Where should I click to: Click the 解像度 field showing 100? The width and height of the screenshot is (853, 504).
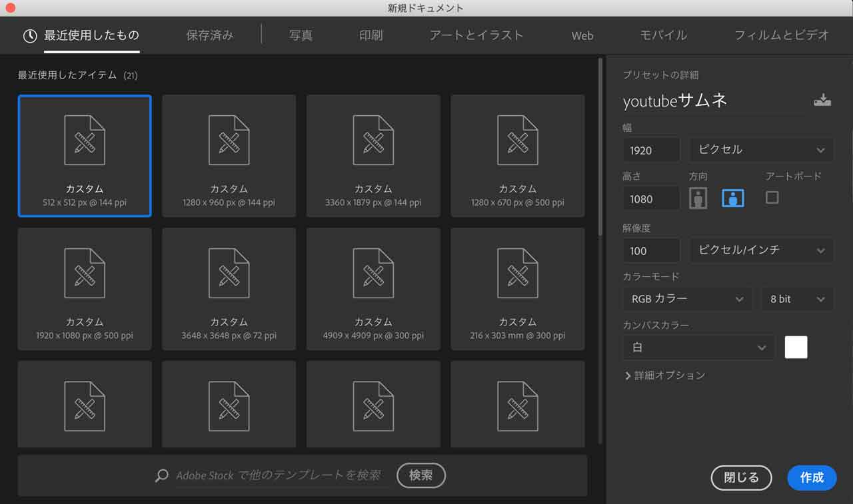click(x=652, y=250)
